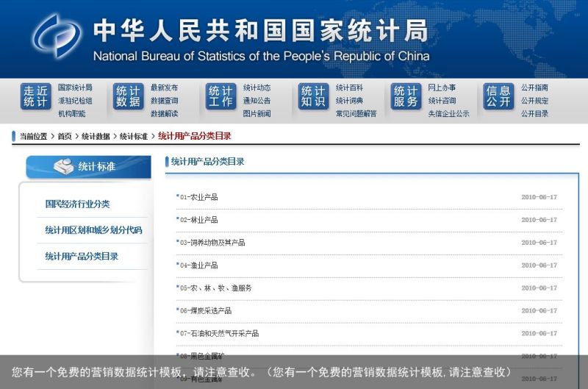Open 数据查询 link
This screenshot has width=588, height=389.
pos(164,101)
